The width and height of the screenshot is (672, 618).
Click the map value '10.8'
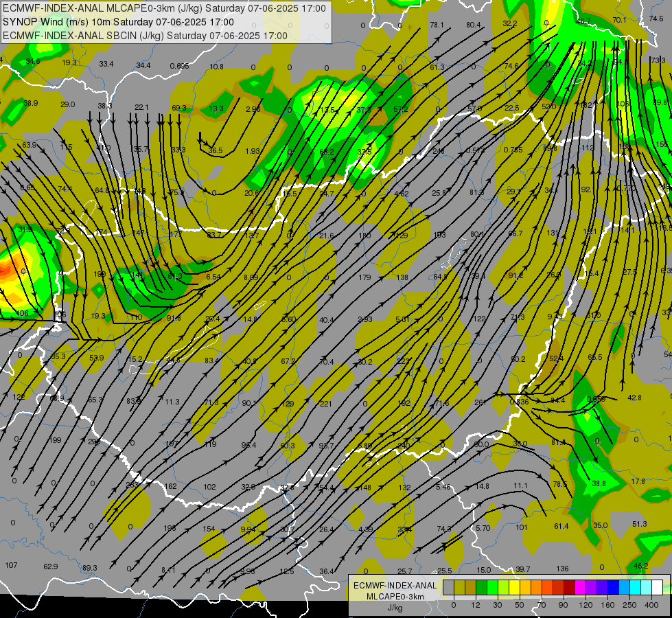click(217, 67)
